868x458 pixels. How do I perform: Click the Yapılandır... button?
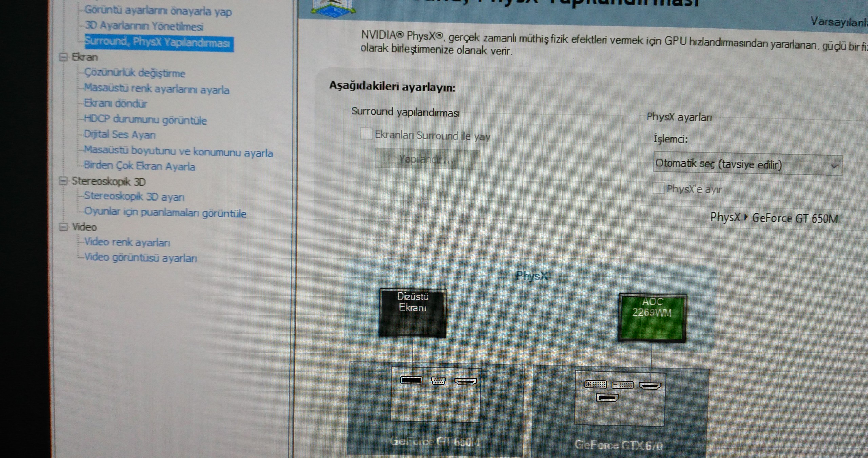tap(427, 159)
